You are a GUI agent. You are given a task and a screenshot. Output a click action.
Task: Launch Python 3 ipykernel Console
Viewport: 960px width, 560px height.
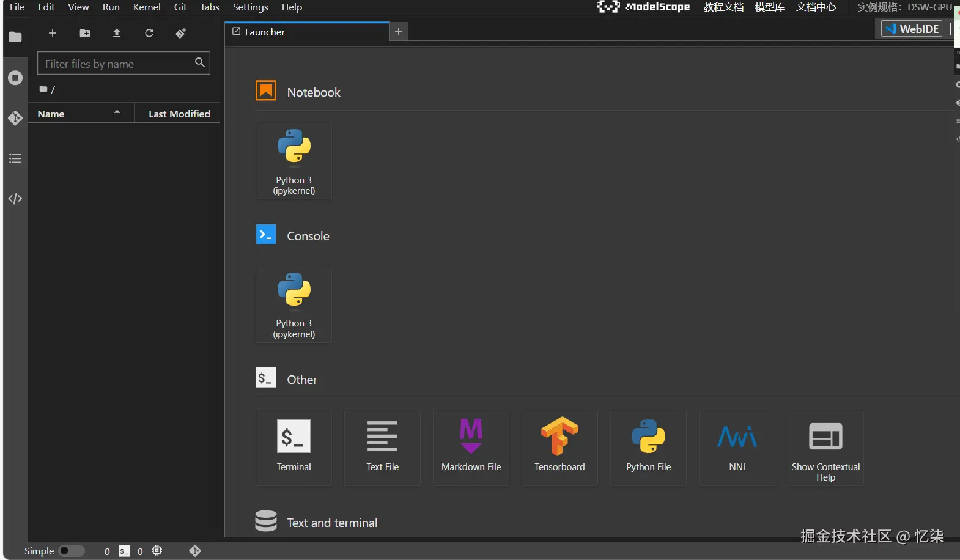coord(294,304)
